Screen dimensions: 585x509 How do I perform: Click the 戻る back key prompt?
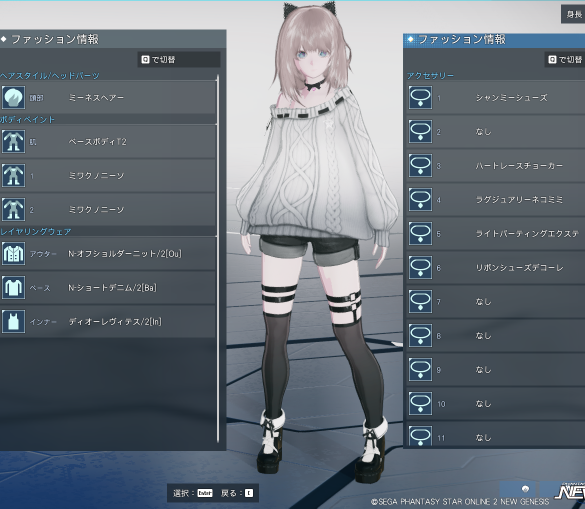point(237,493)
